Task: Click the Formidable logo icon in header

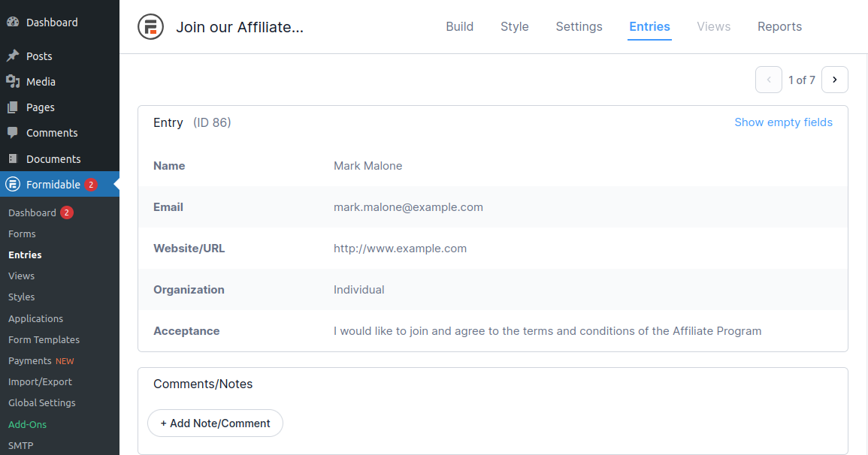Action: pos(151,27)
